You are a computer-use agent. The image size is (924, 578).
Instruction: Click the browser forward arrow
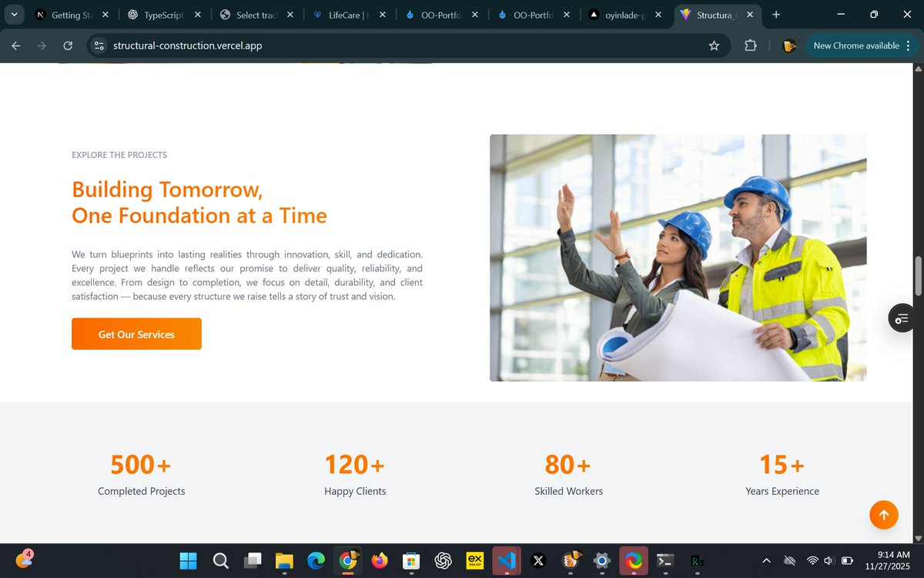pos(42,45)
